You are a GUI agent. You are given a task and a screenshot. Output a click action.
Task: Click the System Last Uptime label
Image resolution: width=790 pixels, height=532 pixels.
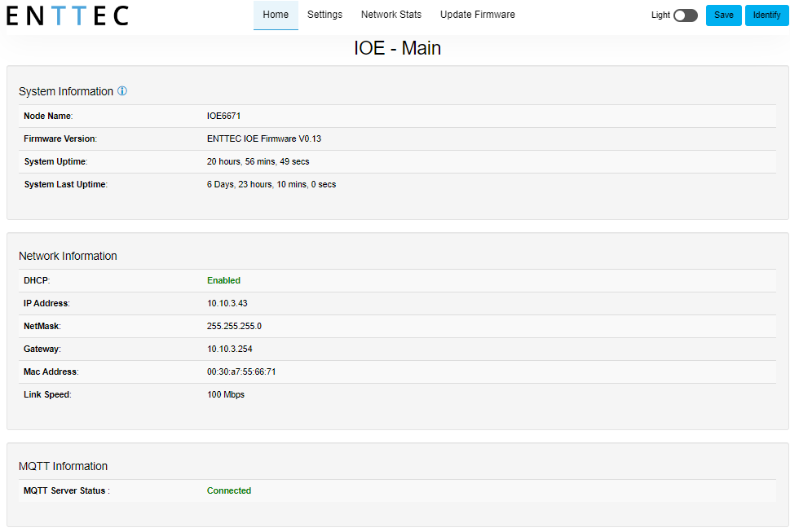pyautogui.click(x=65, y=185)
